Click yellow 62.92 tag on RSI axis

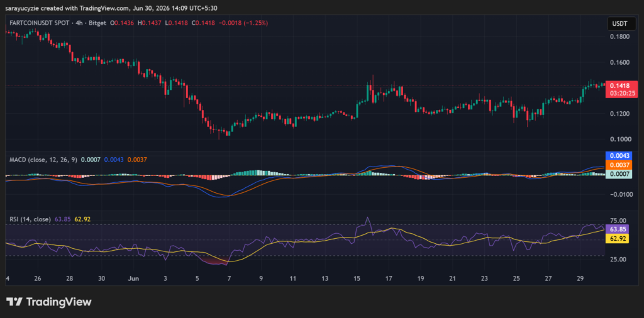(x=618, y=238)
